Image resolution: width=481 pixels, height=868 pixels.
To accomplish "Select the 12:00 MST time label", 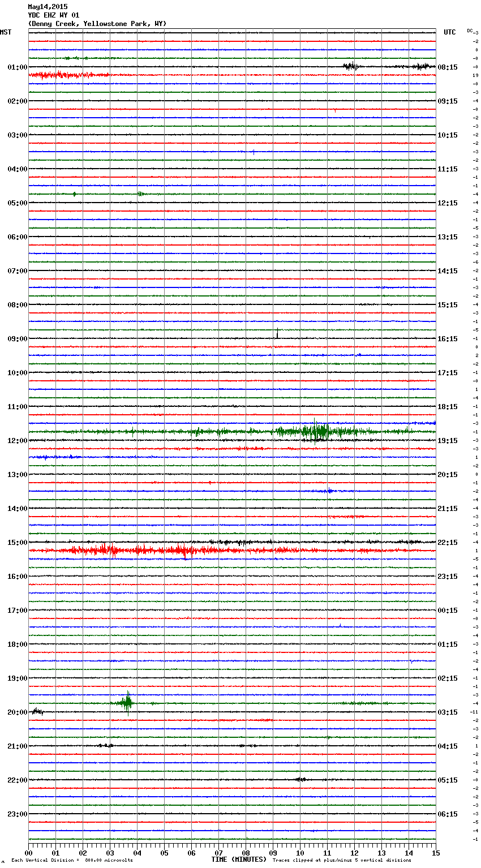I will (x=18, y=441).
